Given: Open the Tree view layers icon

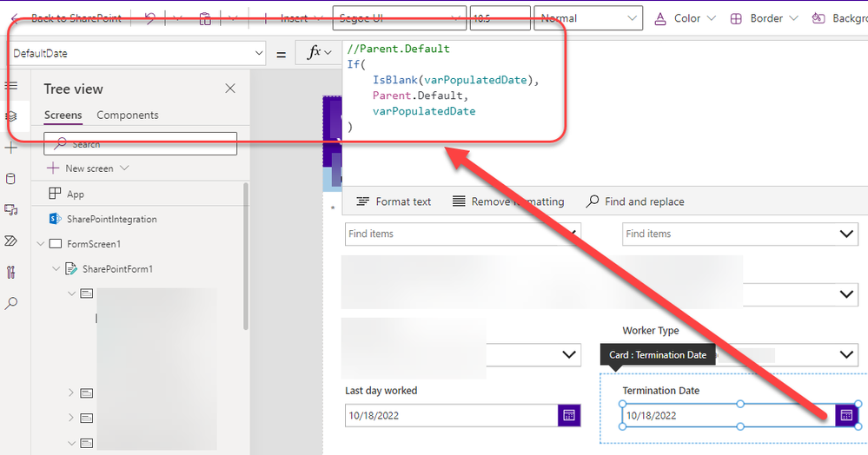Looking at the screenshot, I should click(11, 116).
